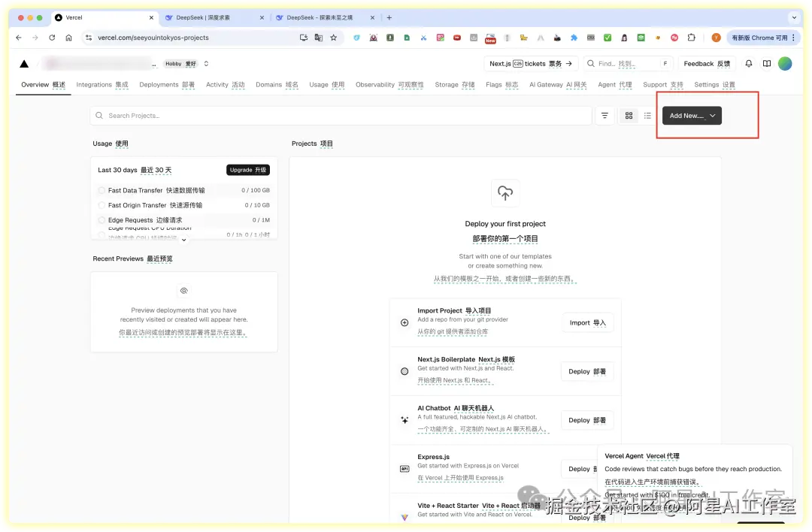
Task: Open the Flags tab
Action: (x=501, y=84)
